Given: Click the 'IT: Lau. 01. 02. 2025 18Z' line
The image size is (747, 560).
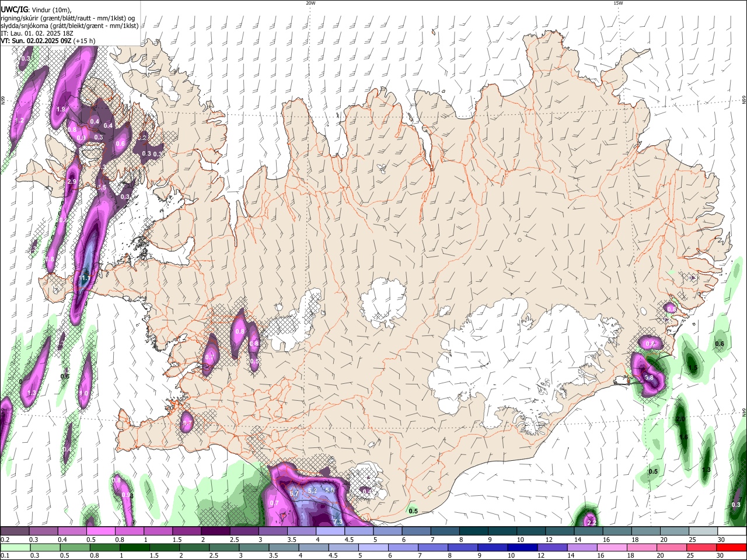Looking at the screenshot, I should pyautogui.click(x=36, y=33).
